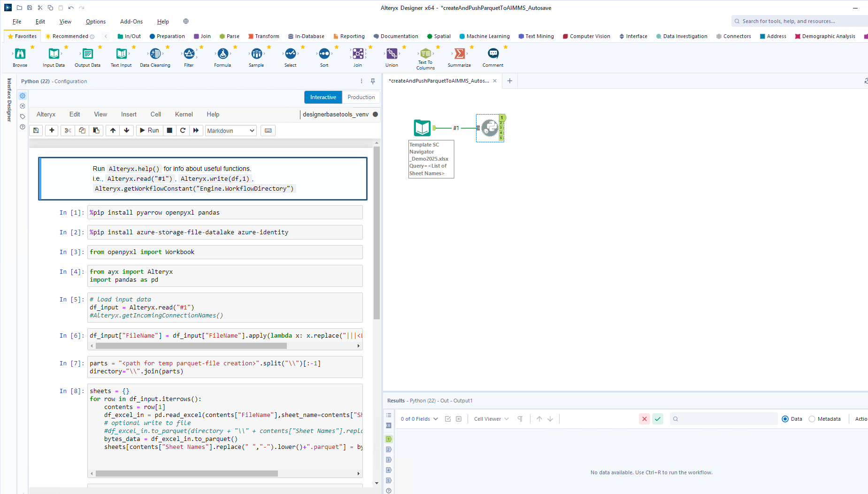Move selected cell down arrow
Viewport: 868px width, 494px height.
click(x=126, y=131)
